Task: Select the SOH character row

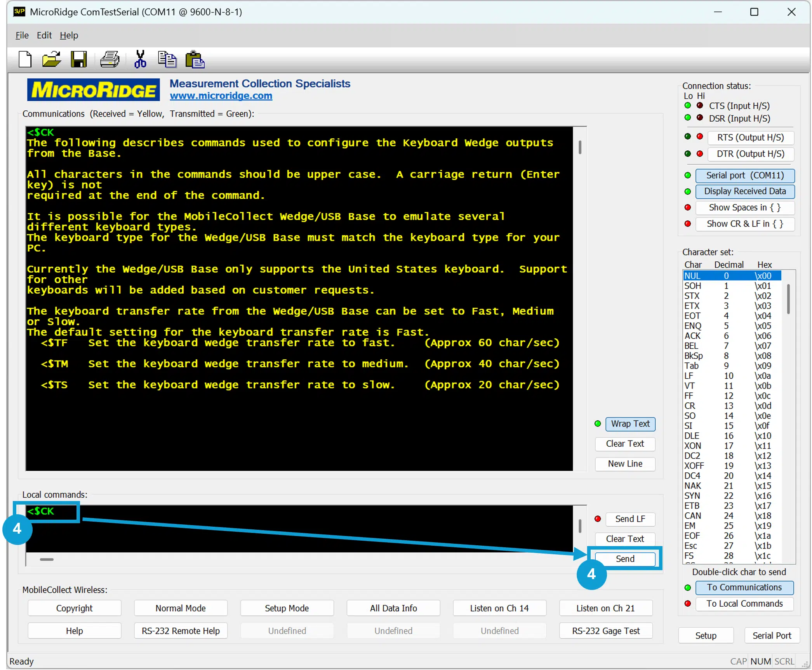Action: point(732,286)
